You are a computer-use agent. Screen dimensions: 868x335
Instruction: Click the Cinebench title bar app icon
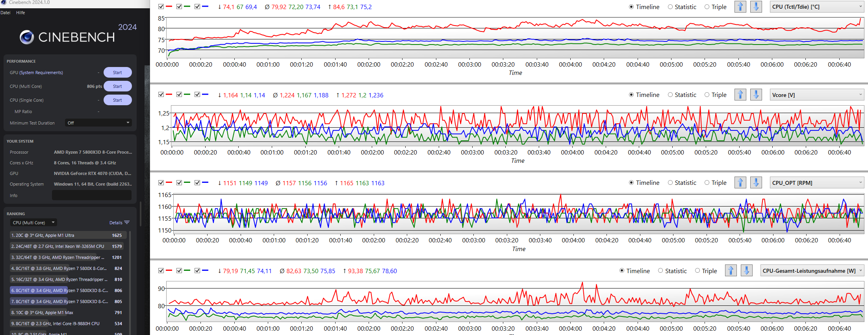[x=4, y=2]
